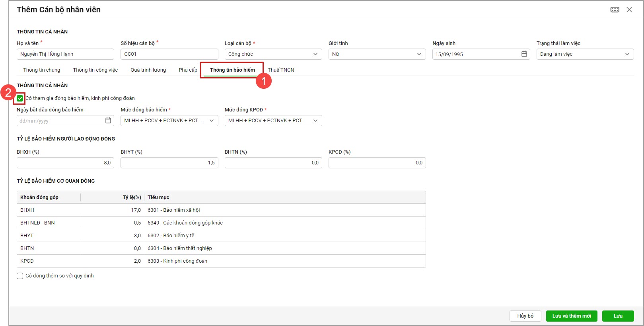This screenshot has width=644, height=326.
Task: Click the BHXH (%) input field
Action: point(65,163)
